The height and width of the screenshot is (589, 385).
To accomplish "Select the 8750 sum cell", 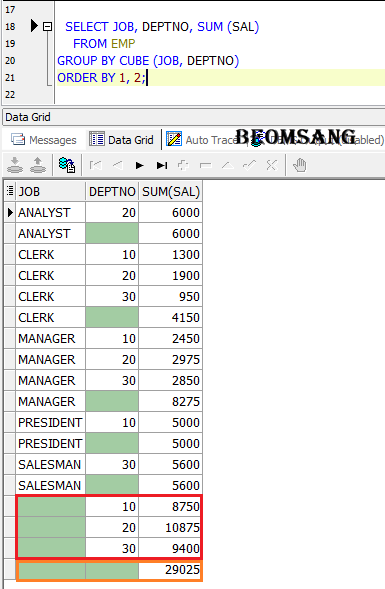I will (171, 507).
